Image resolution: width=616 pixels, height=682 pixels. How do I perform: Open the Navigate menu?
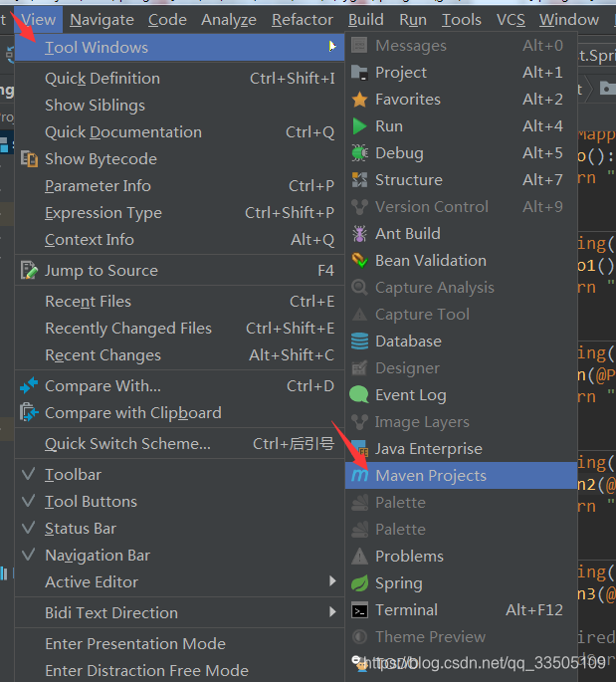tap(102, 20)
